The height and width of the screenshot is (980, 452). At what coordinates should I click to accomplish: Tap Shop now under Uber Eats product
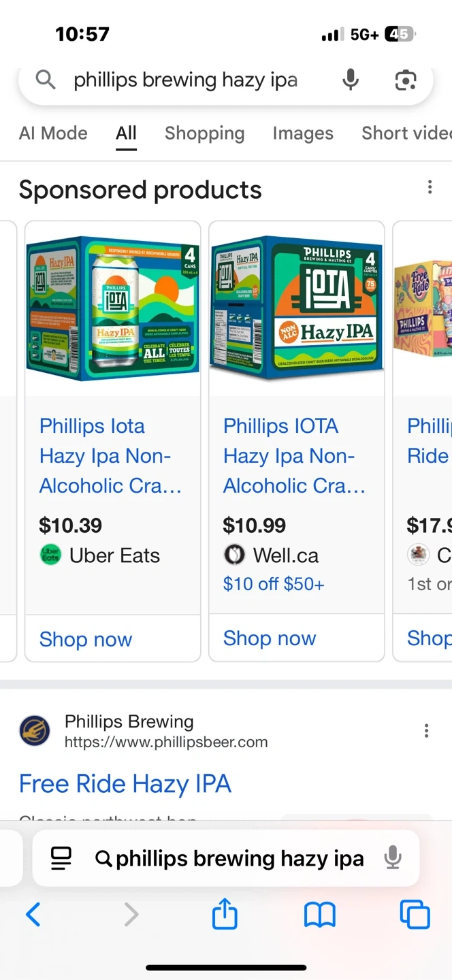[x=86, y=639]
